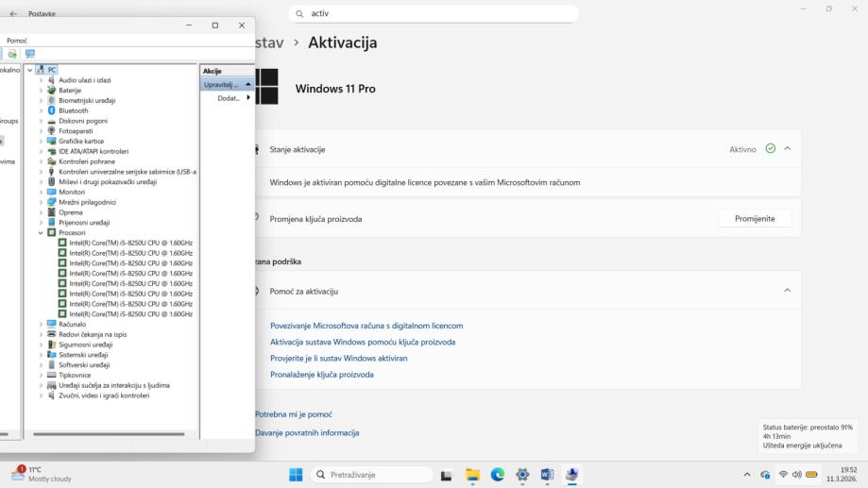This screenshot has height=488, width=868.
Task: Expand the Bluetooth tree node arrow
Action: pos(41,110)
